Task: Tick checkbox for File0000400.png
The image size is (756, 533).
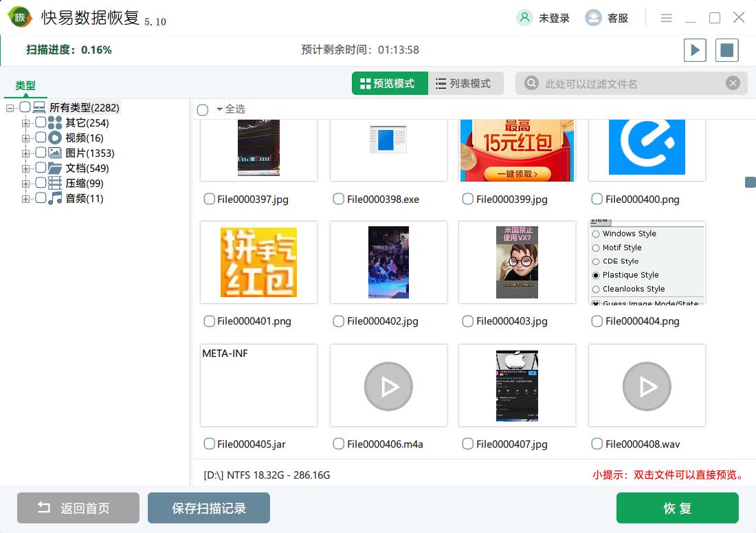Action: (x=597, y=199)
